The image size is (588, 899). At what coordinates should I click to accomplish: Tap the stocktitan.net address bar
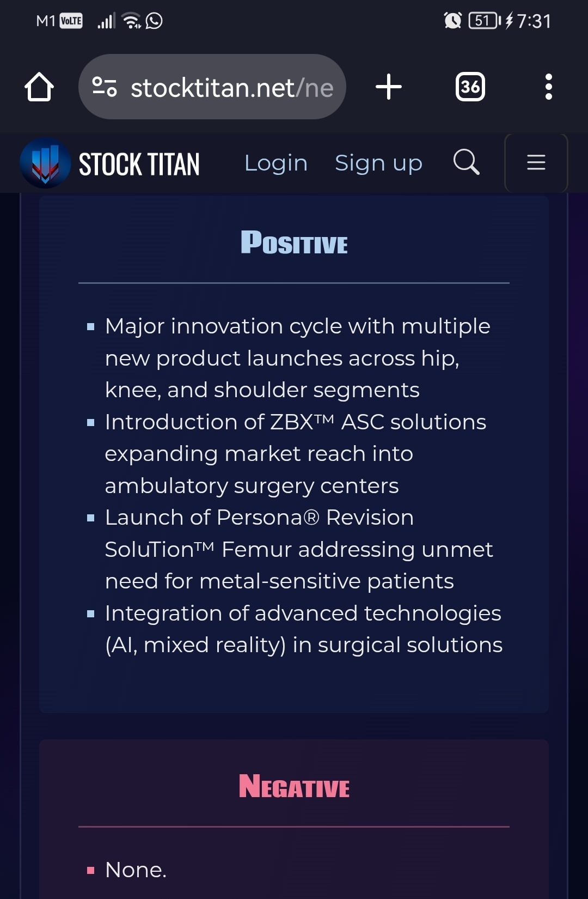point(212,87)
